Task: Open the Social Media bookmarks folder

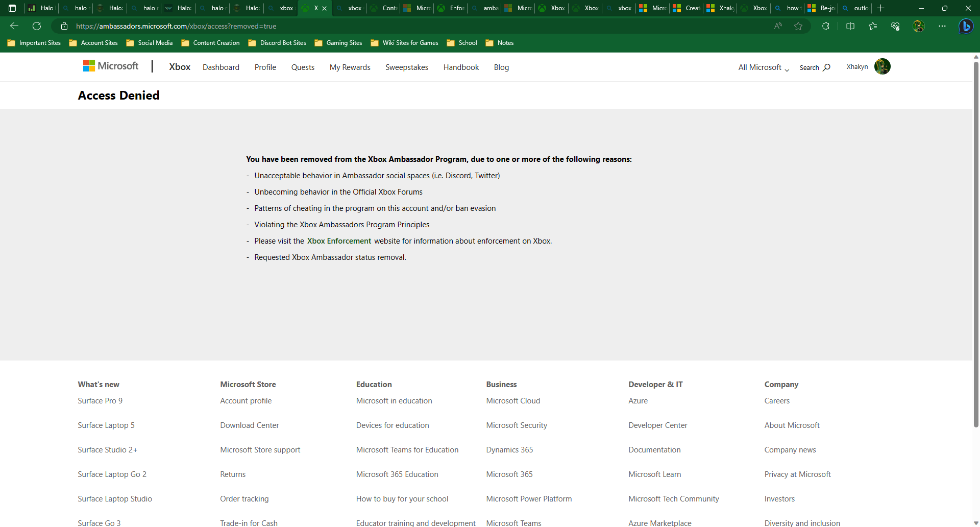Action: tap(150, 43)
